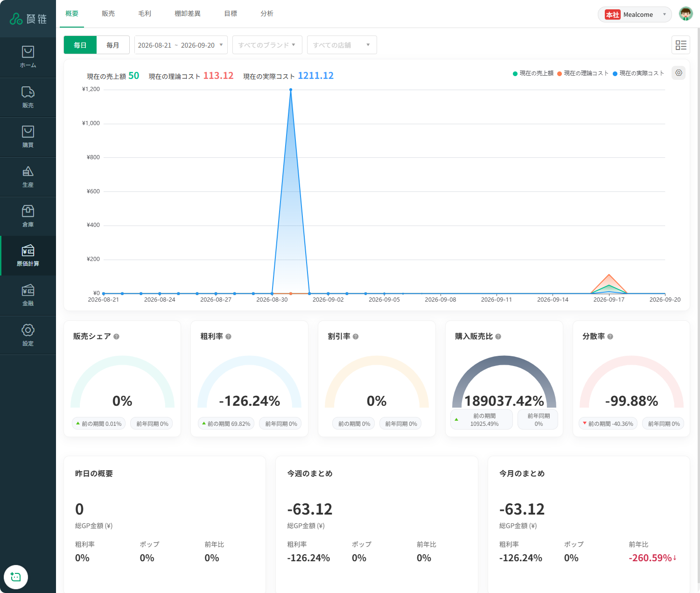Open the date range dropdown
This screenshot has height=593, width=700.
click(x=181, y=45)
